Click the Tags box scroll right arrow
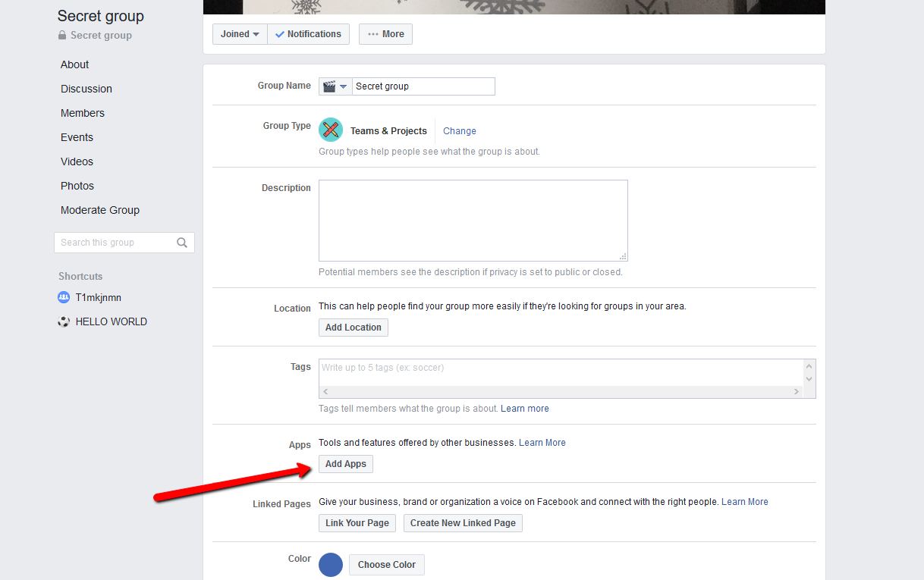Viewport: 924px width, 580px height. 796,392
